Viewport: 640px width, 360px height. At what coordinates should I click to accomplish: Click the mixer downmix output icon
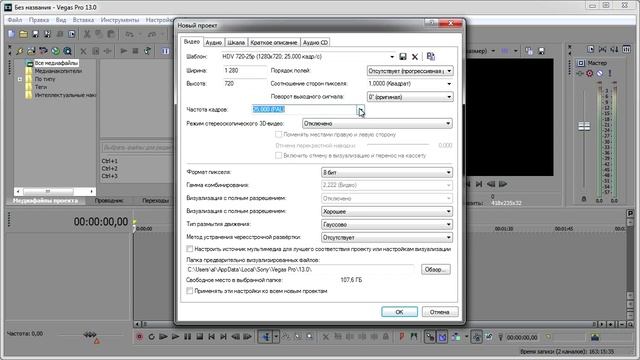click(602, 49)
